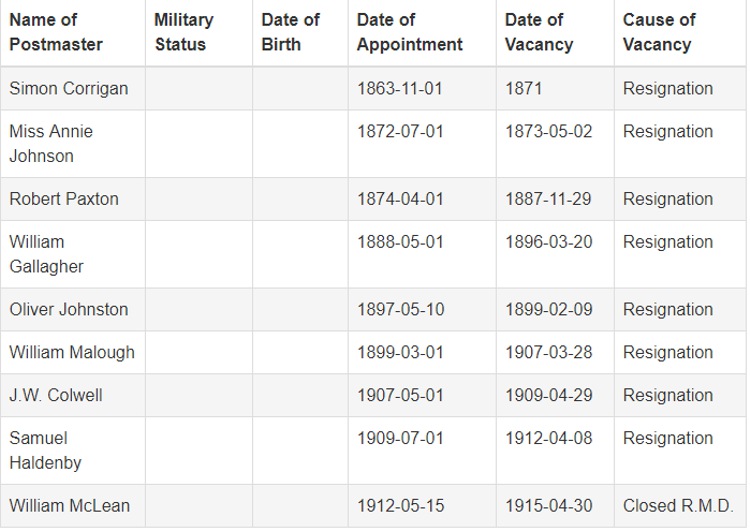Select the Simon Corrigan name cell
The width and height of the screenshot is (750, 532).
pyautogui.click(x=69, y=88)
